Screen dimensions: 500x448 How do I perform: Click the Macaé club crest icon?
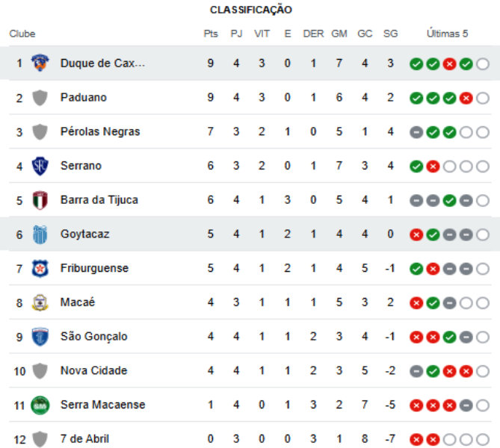point(40,302)
